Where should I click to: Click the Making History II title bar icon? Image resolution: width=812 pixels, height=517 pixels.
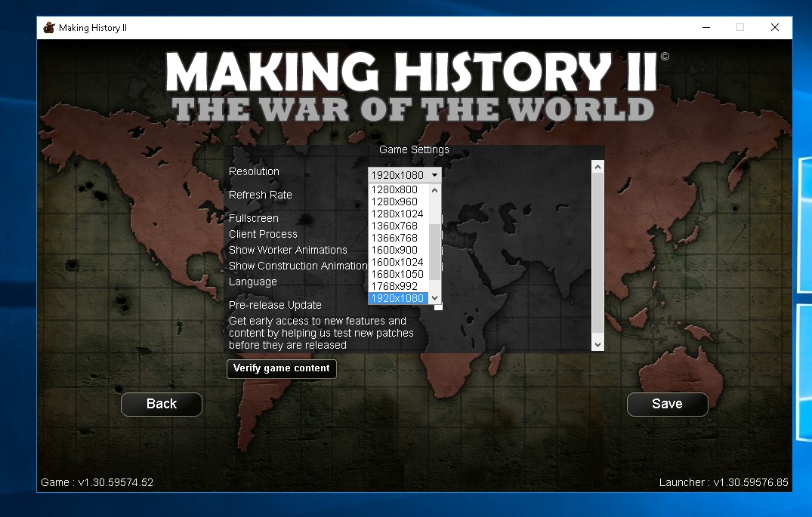(49, 27)
